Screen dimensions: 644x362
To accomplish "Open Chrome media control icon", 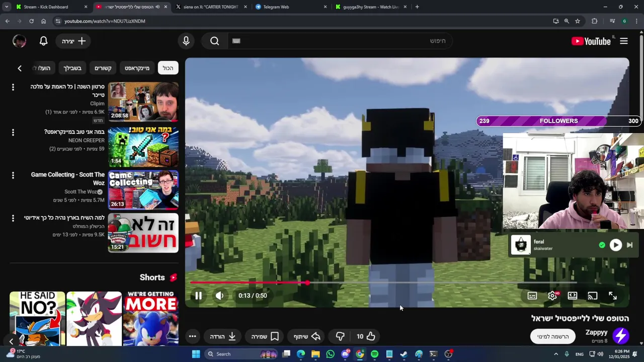I will (x=612, y=21).
